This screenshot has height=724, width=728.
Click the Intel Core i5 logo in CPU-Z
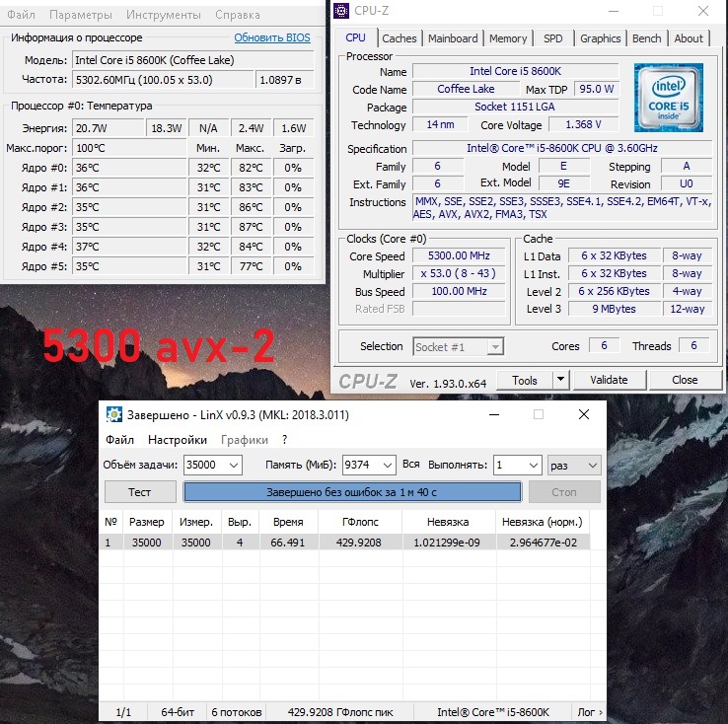(668, 98)
